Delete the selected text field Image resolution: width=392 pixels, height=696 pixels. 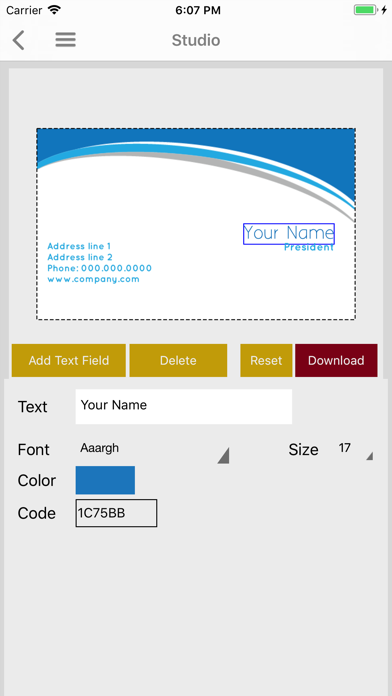(x=178, y=360)
